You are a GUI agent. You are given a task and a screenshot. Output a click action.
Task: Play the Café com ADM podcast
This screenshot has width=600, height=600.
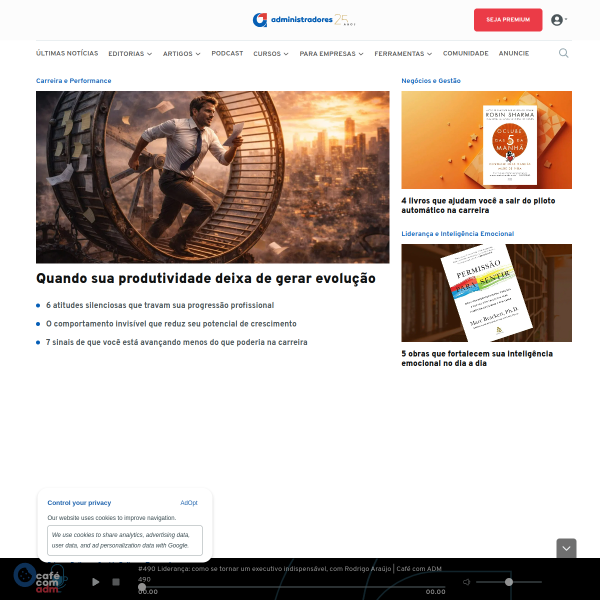click(96, 582)
